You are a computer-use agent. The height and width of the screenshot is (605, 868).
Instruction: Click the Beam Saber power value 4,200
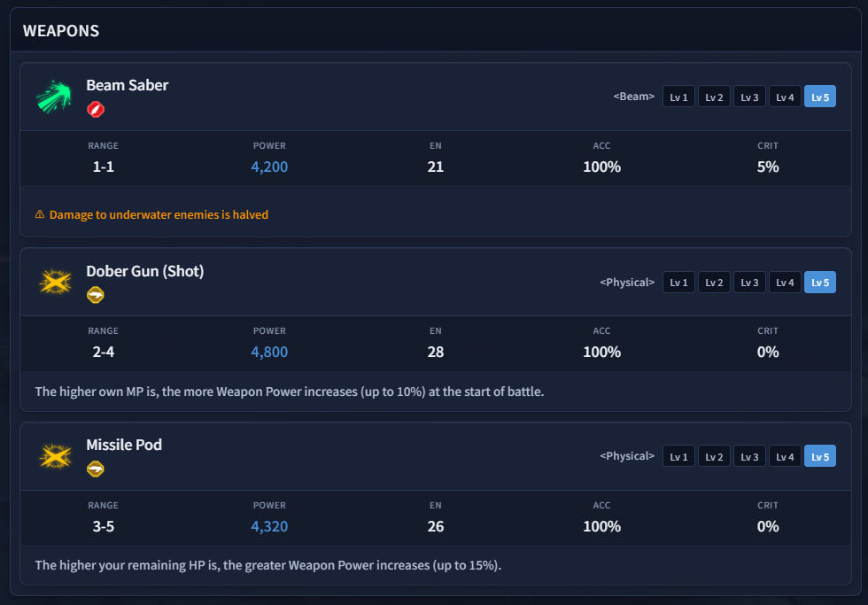(x=269, y=167)
